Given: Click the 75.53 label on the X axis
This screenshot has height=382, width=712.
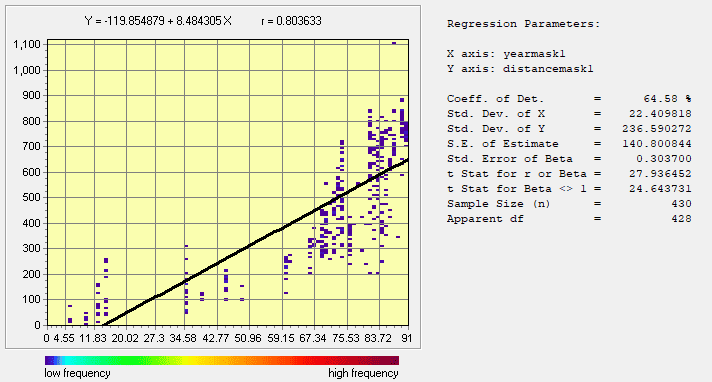Looking at the screenshot, I should (346, 338).
